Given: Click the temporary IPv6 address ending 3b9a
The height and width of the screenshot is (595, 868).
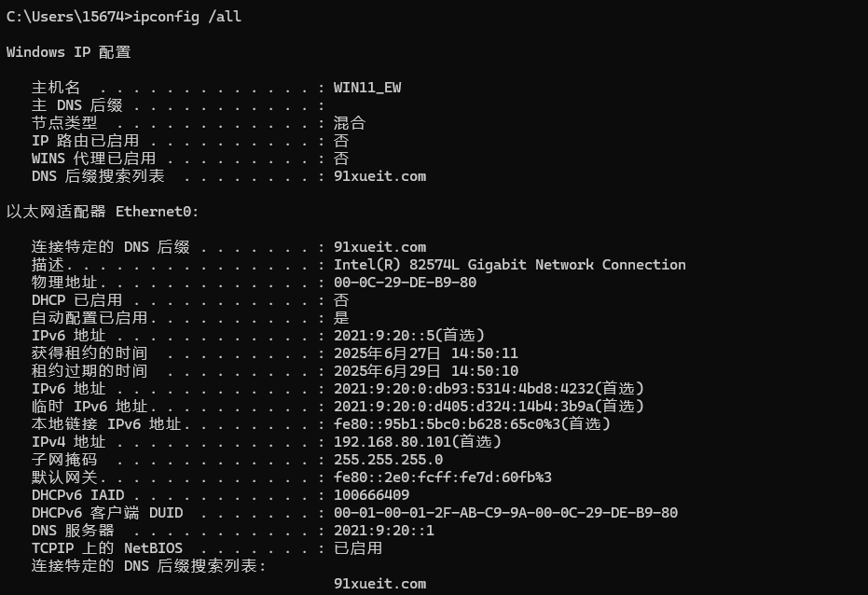Looking at the screenshot, I should 464,407.
